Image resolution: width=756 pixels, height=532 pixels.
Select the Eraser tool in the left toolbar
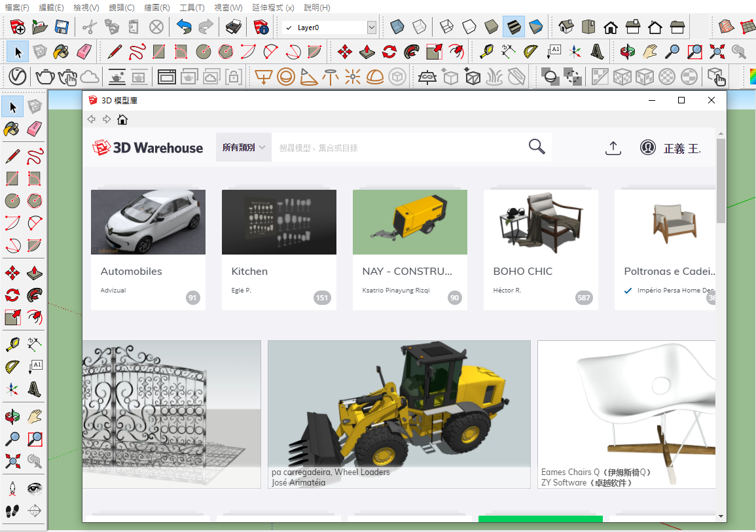(34, 129)
